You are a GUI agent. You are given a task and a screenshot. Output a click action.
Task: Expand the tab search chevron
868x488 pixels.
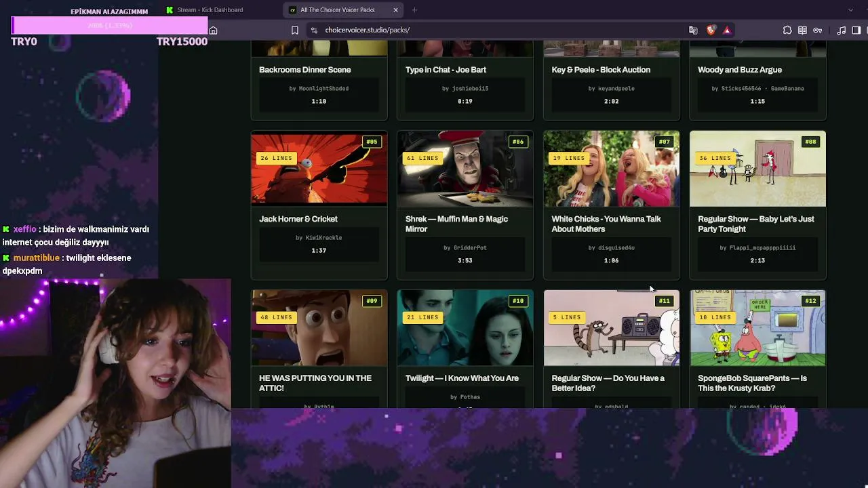[x=850, y=9]
